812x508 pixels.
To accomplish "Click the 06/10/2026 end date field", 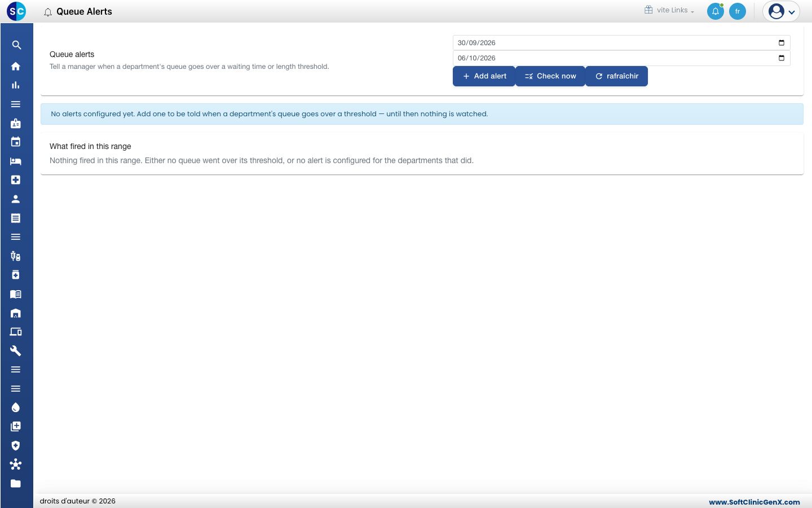I will tap(621, 58).
